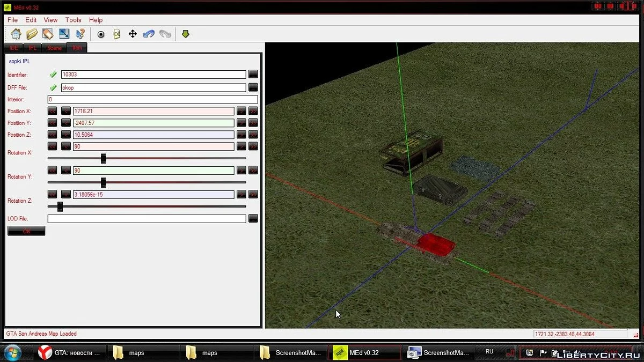Select the round target toolbar icon

tap(101, 34)
